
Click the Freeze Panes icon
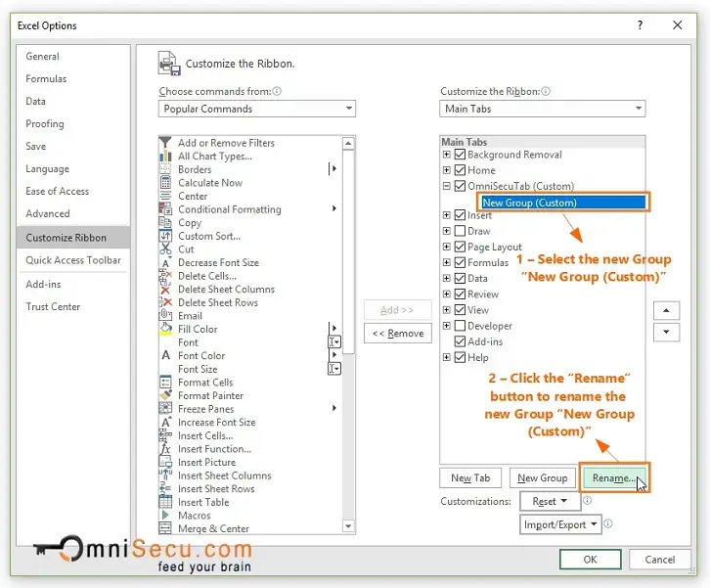tap(165, 409)
